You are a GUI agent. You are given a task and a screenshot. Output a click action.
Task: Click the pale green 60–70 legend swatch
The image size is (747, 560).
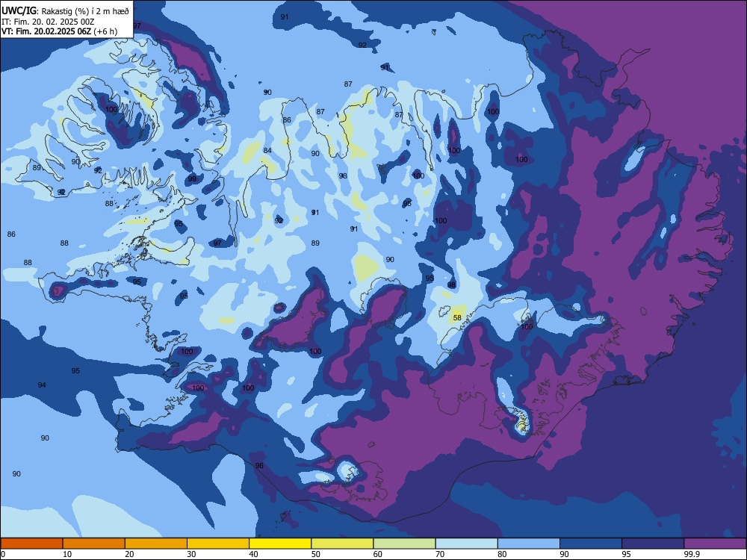404,544
